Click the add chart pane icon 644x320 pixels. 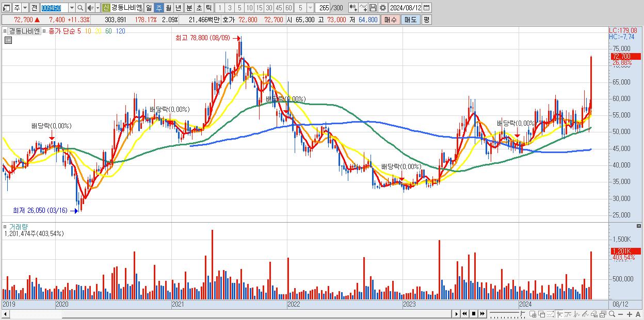pos(533,314)
